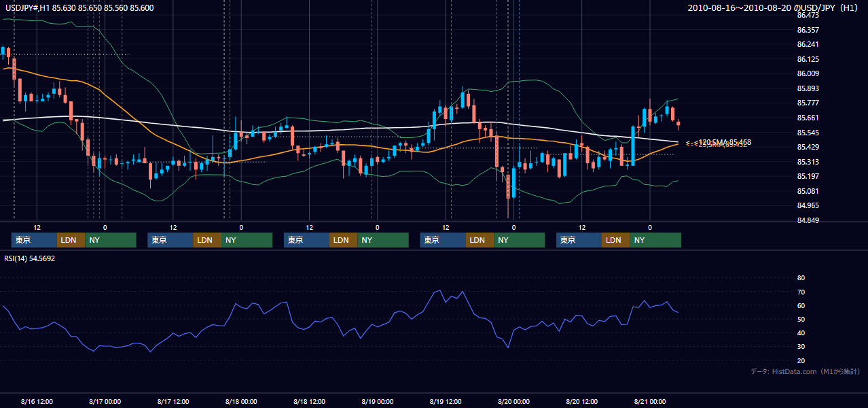
Task: Select the 85.661 price axis label
Action: point(808,118)
